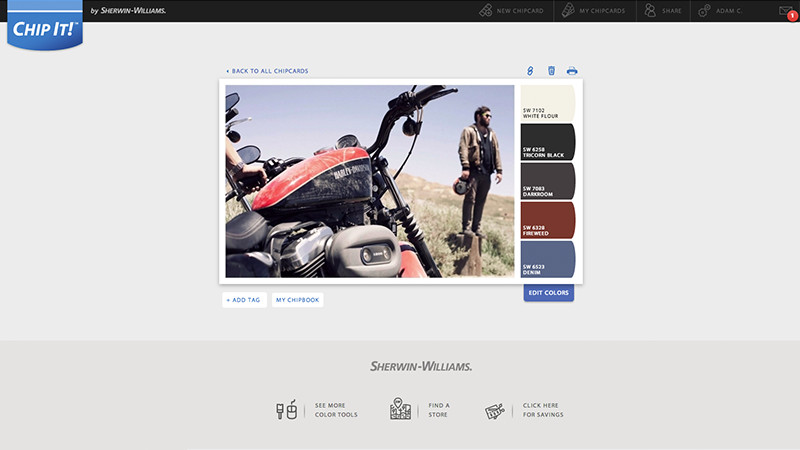Select the SW 6523 Denim swatch
The image size is (800, 450).
coord(548,259)
